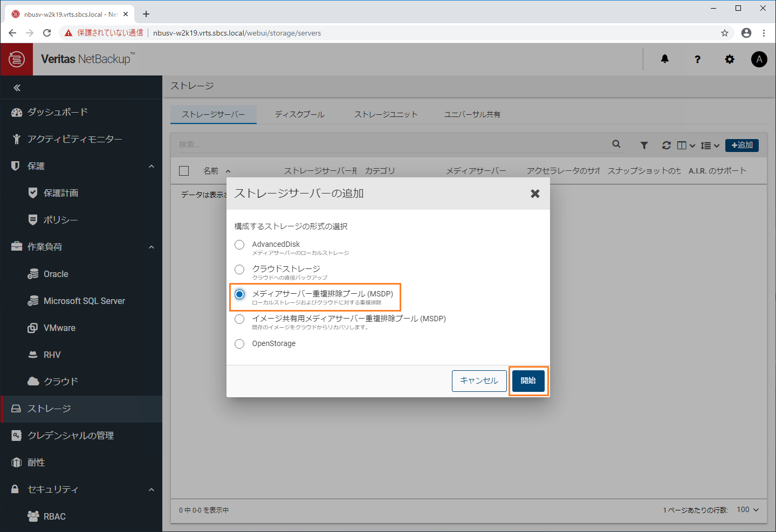The width and height of the screenshot is (776, 532).
Task: Click the メディアサーバー column header
Action: [476, 171]
